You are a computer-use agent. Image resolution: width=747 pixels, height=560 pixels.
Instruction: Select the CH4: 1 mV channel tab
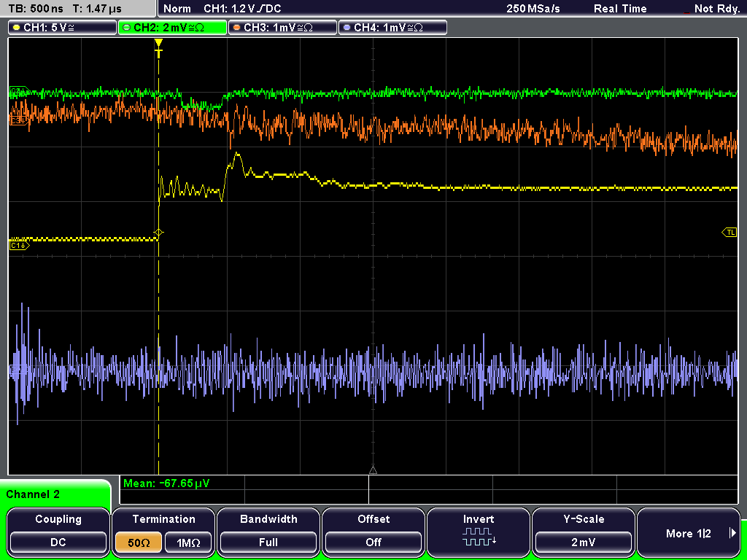(392, 28)
